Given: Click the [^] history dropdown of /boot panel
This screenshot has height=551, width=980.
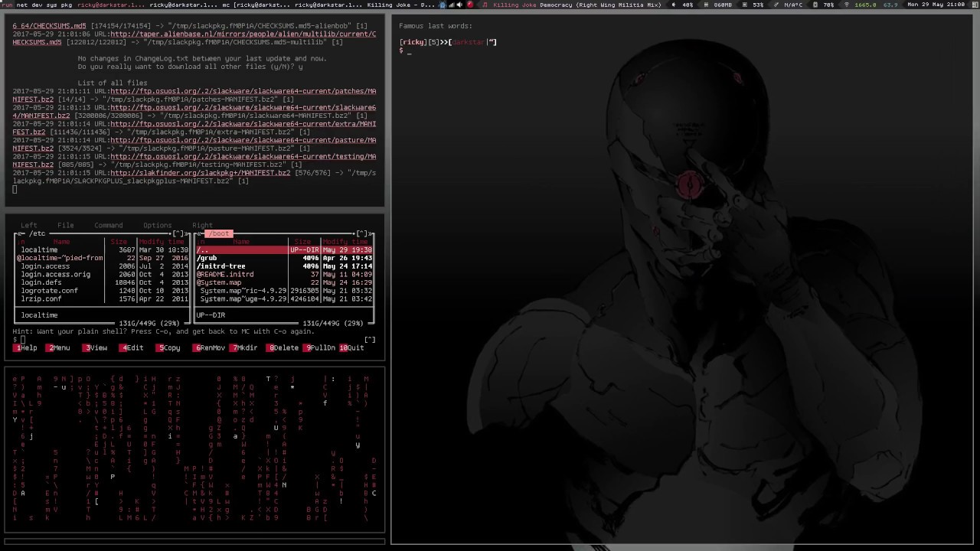Looking at the screenshot, I should coord(362,233).
